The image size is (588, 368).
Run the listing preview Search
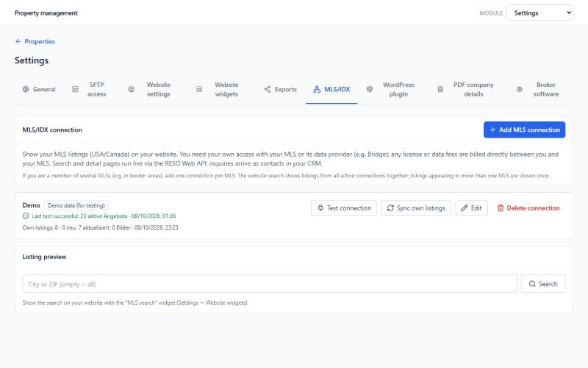[x=543, y=284]
